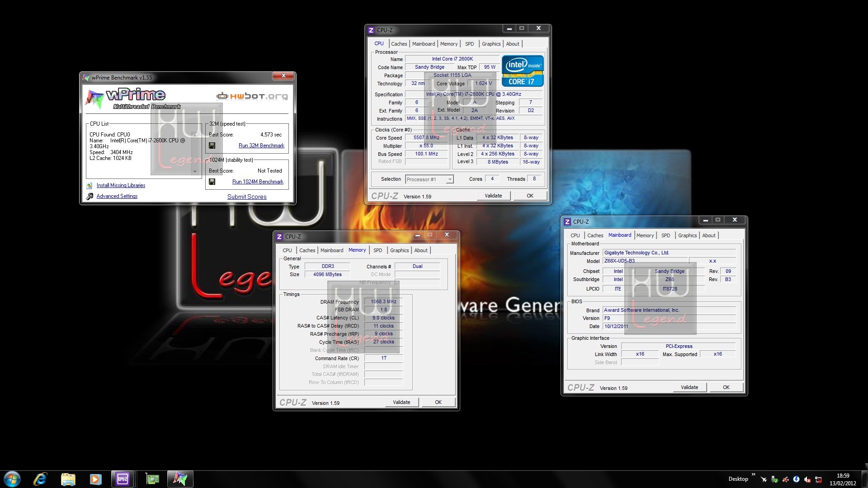Click the hwbot.org logo in wPrime
This screenshot has height=488, width=868.
[x=252, y=96]
